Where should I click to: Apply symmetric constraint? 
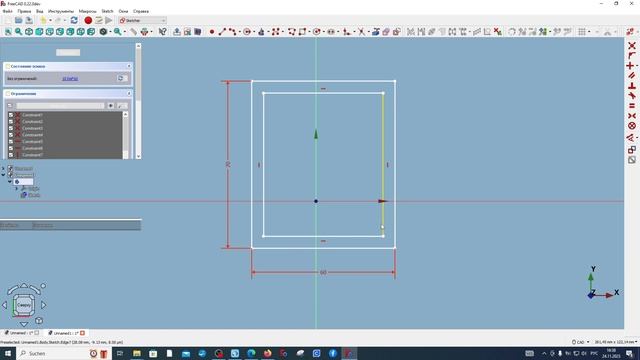coord(632,116)
